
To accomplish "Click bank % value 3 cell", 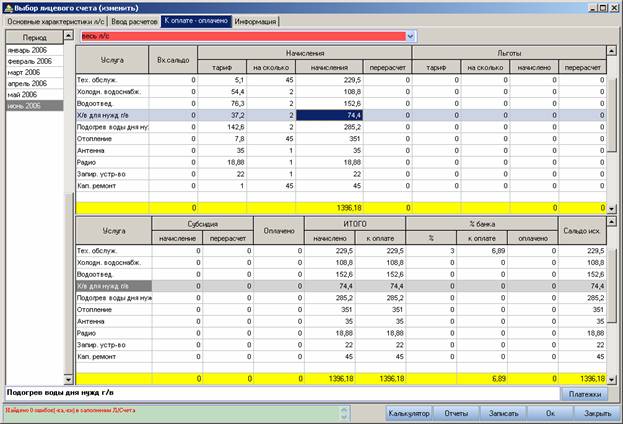I will coord(431,251).
